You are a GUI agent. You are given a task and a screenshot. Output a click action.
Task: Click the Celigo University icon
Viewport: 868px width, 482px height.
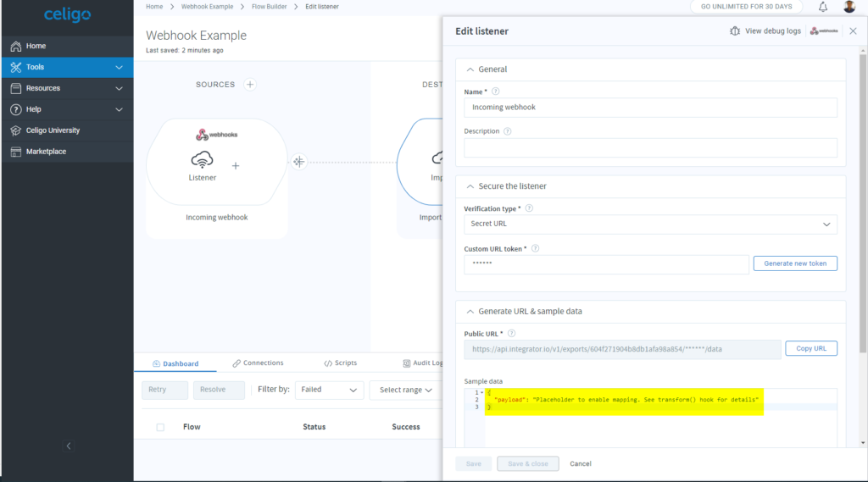pyautogui.click(x=16, y=130)
